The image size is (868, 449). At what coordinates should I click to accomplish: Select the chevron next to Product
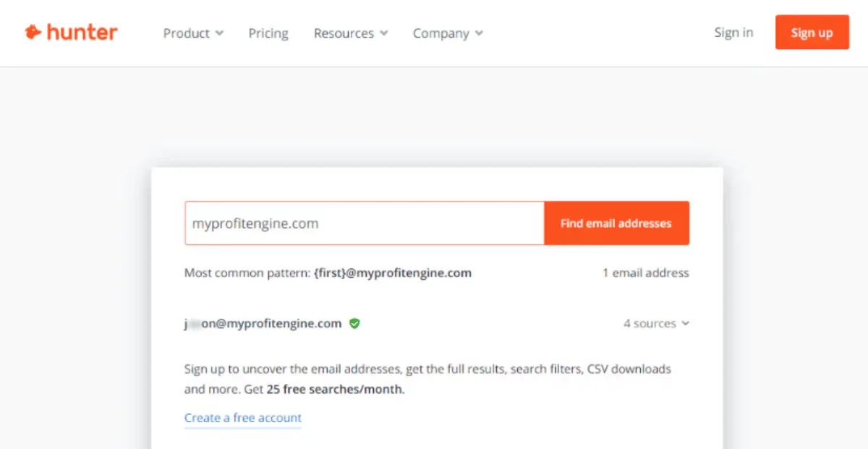(219, 33)
